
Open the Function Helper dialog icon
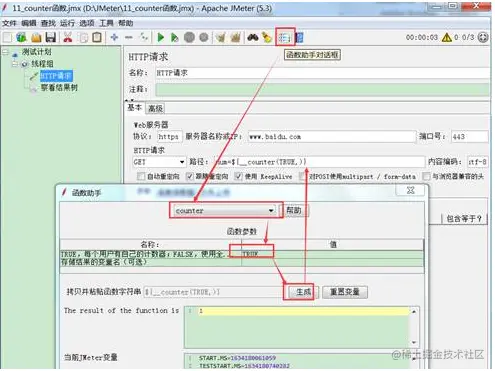coord(284,38)
